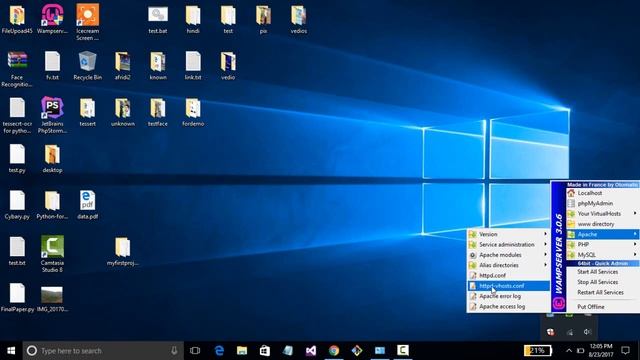
Task: Expand the Apache menu item
Action: tap(602, 234)
